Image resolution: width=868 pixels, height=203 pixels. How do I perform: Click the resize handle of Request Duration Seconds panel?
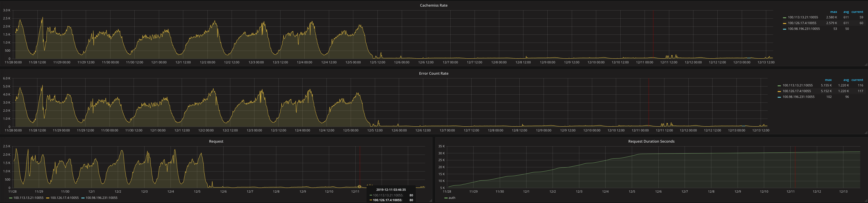coord(866,201)
